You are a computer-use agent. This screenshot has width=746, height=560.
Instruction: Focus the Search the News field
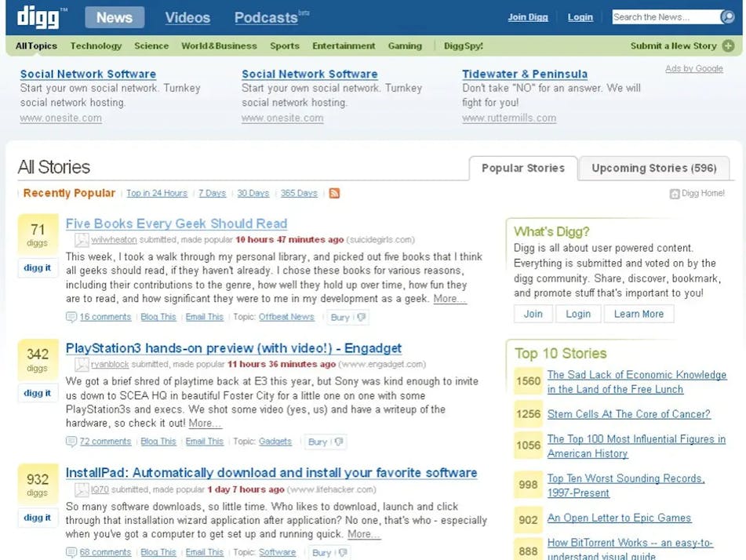coord(664,17)
